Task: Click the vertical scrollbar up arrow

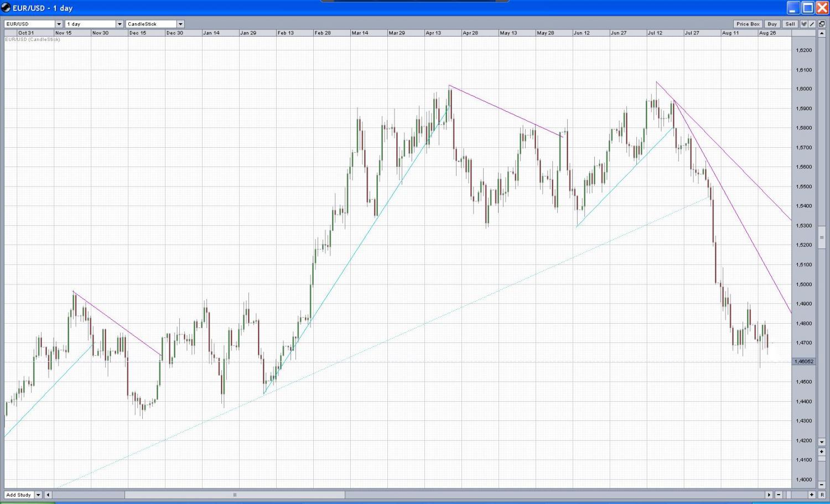Action: point(822,33)
